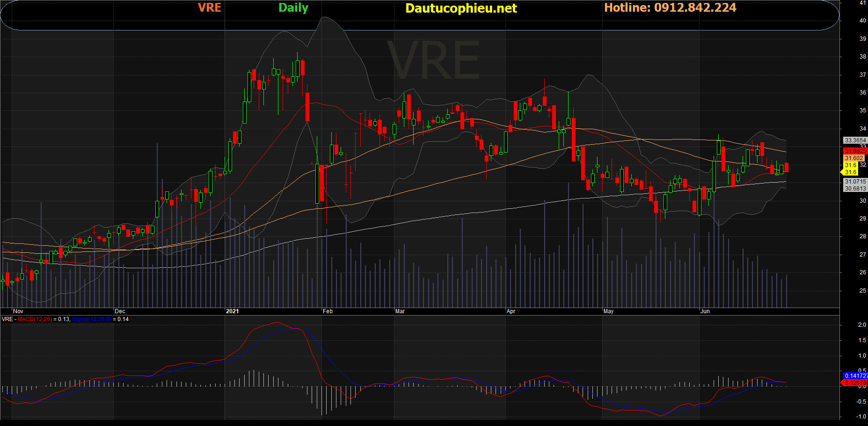Click the red 31.6625 price tag

click(x=855, y=151)
